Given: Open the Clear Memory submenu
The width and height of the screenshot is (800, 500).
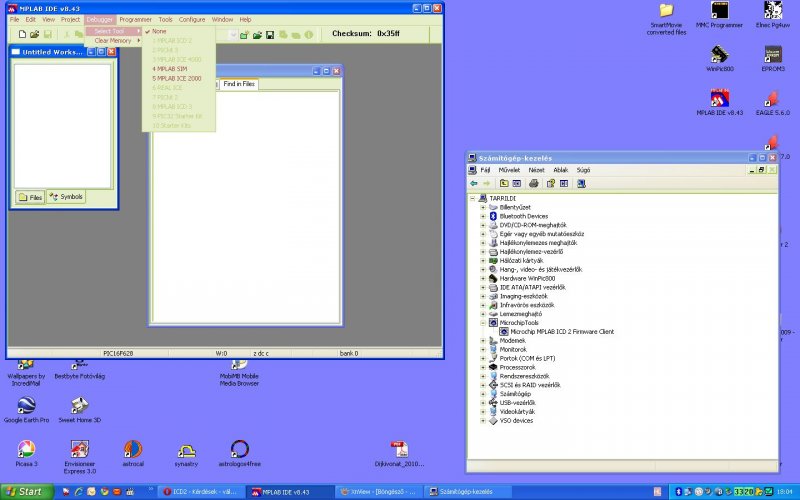Looking at the screenshot, I should coord(113,40).
